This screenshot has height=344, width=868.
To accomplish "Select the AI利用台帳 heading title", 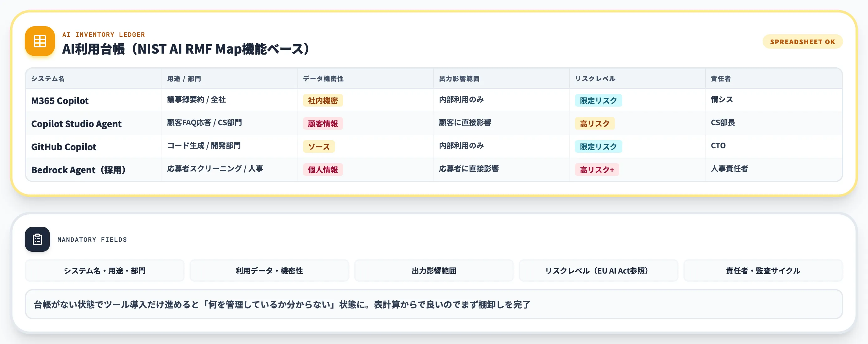I will coord(186,49).
